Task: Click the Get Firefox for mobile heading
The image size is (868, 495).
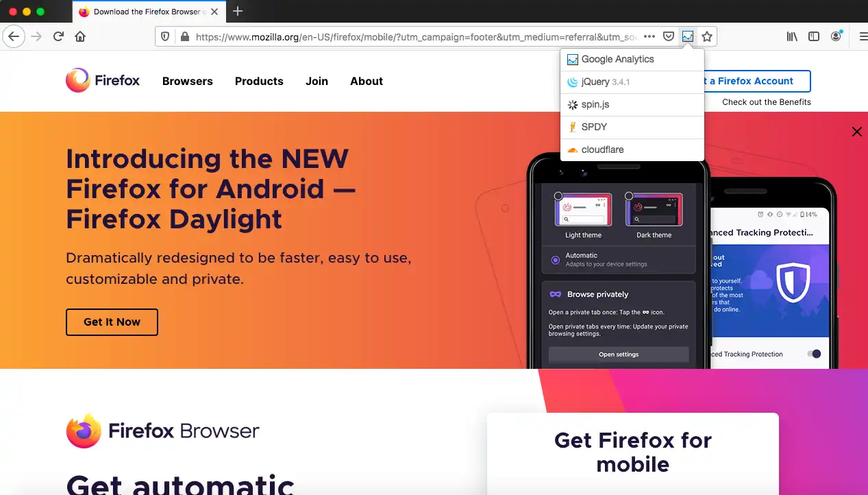Action: (x=633, y=452)
